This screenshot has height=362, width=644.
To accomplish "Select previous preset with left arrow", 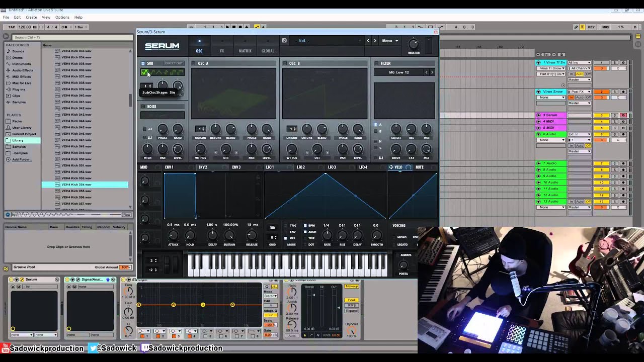I will [368, 41].
